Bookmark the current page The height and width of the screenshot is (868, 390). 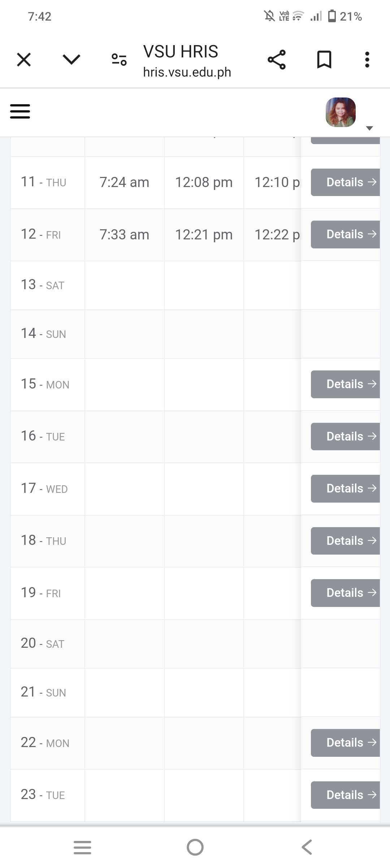pyautogui.click(x=324, y=60)
